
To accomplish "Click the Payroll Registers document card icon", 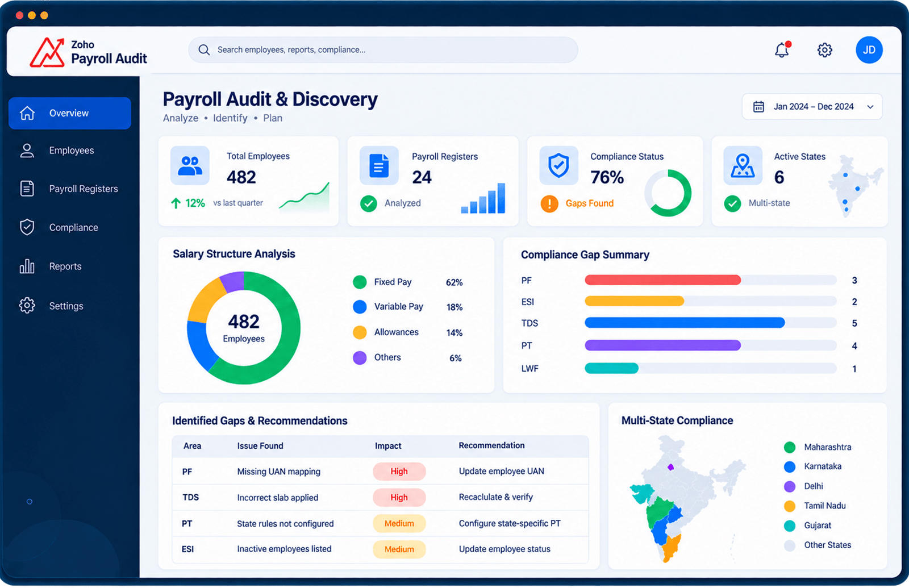I will pyautogui.click(x=379, y=165).
